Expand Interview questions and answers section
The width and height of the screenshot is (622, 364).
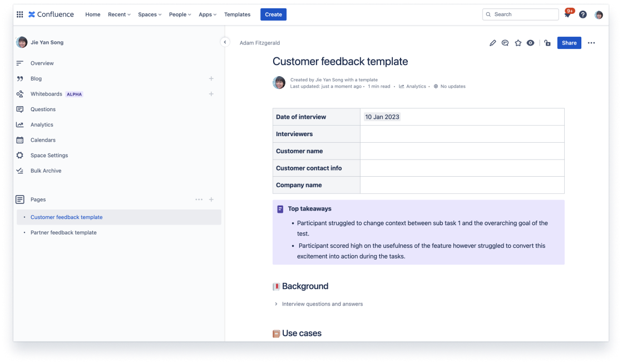tap(277, 304)
